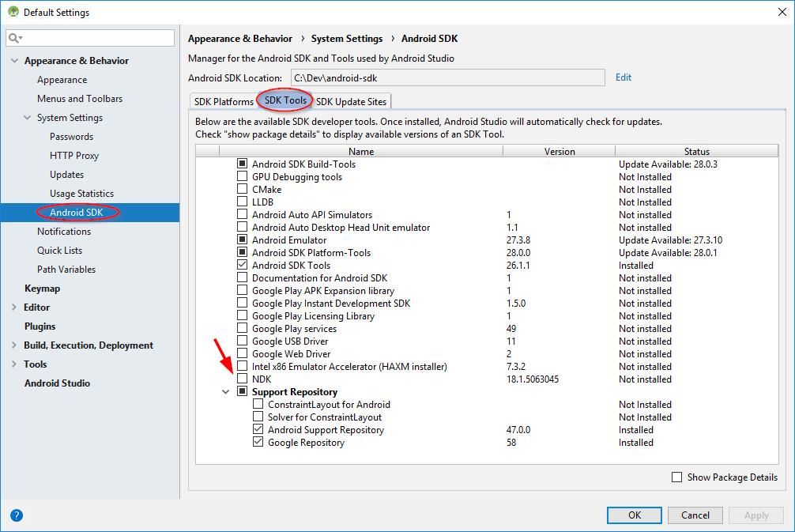Click the System Settings breadcrumb

click(347, 39)
